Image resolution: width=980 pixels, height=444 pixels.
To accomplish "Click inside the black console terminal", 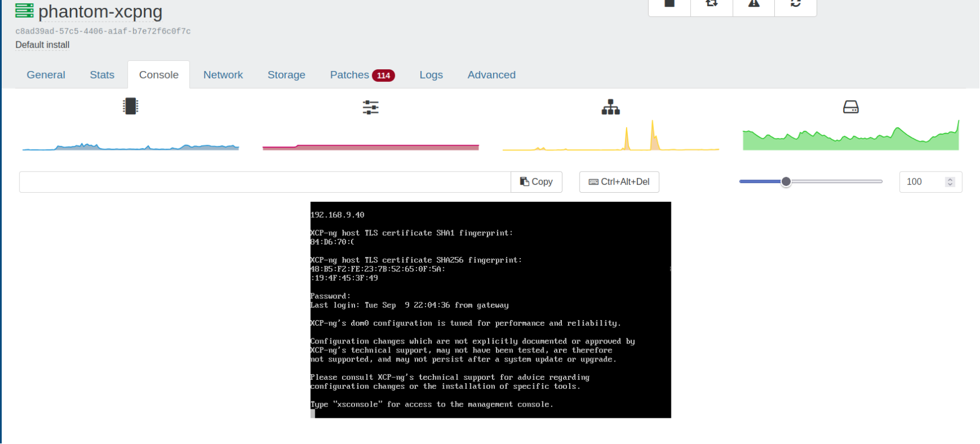I will (490, 310).
